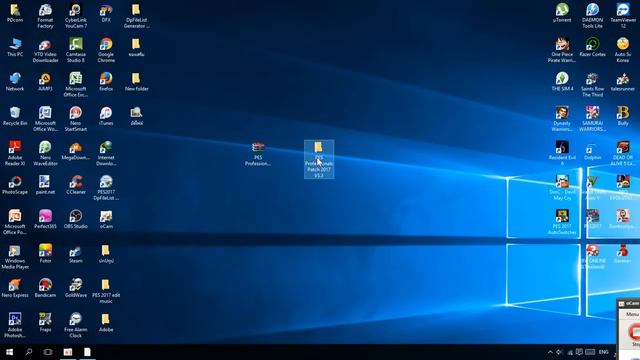Select the Bandicam shortcut
The image size is (640, 360).
coord(45,288)
